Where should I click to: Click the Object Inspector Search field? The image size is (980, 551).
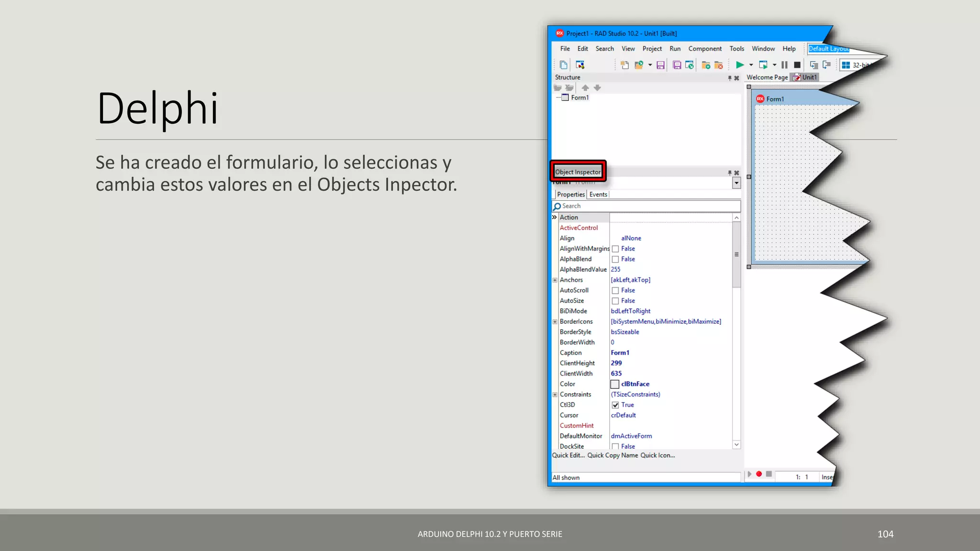tap(646, 206)
